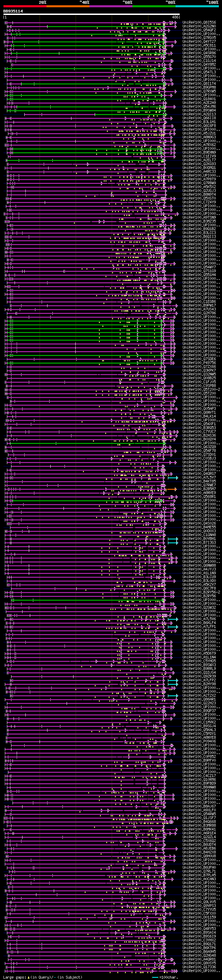Open the UniRef100_Q54TL3 entry
The width and height of the screenshot is (222, 980).
tap(199, 72)
